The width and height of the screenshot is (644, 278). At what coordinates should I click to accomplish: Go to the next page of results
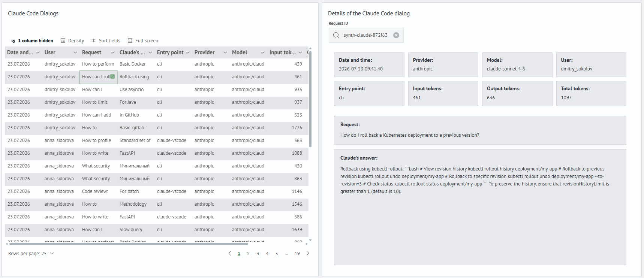click(x=308, y=254)
